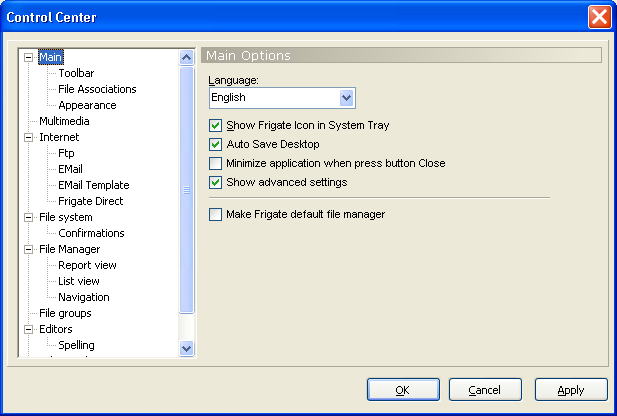The height and width of the screenshot is (416, 617).
Task: Collapse the File system tree node
Action: click(28, 217)
